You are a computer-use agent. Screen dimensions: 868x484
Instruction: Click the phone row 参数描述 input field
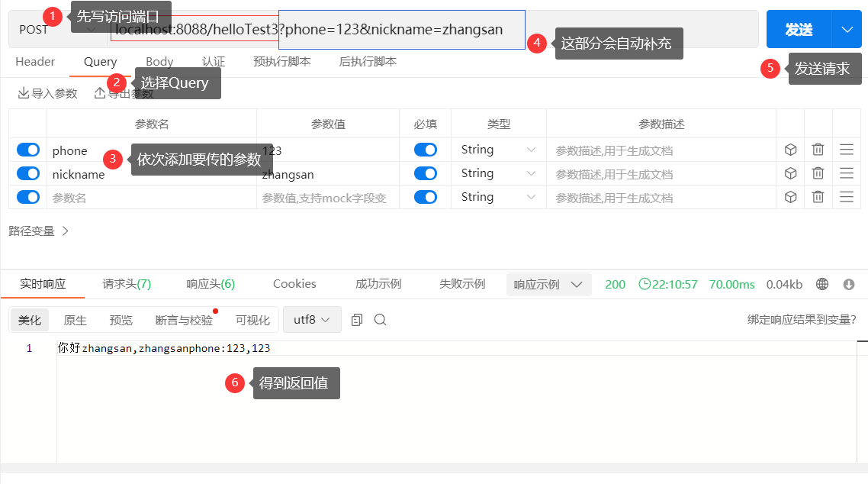click(x=661, y=150)
